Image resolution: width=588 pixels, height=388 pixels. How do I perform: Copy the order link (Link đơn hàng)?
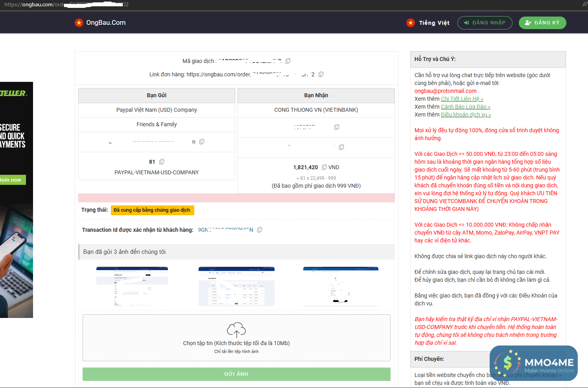[x=321, y=74]
